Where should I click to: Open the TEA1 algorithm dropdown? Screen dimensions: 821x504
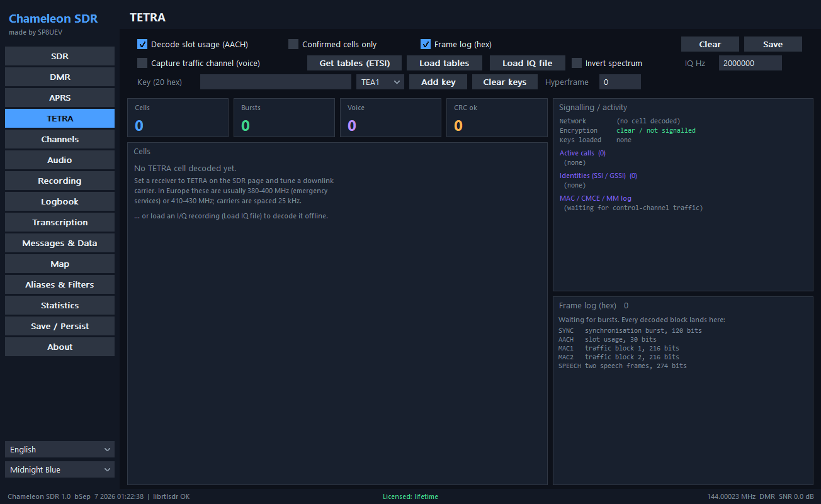coord(380,82)
